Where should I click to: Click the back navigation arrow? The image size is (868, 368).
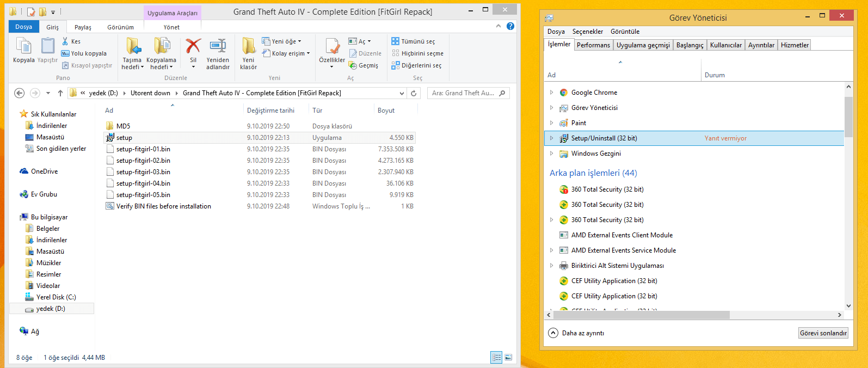(19, 93)
